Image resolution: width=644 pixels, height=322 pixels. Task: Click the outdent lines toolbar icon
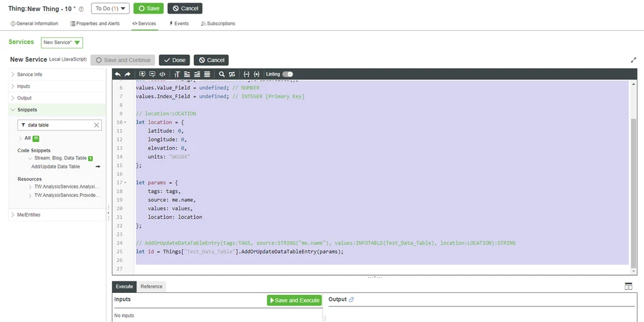tap(187, 74)
